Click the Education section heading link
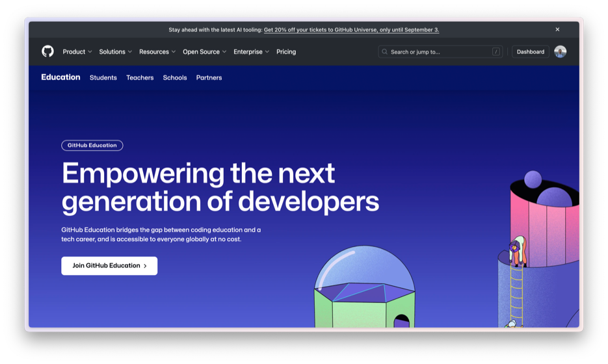This screenshot has width=608, height=364. click(x=60, y=77)
